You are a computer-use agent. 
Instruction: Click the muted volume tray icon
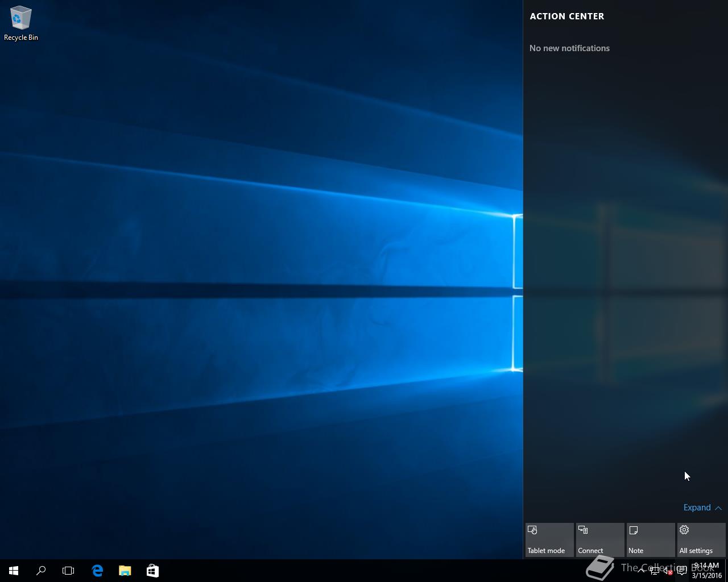tap(668, 571)
